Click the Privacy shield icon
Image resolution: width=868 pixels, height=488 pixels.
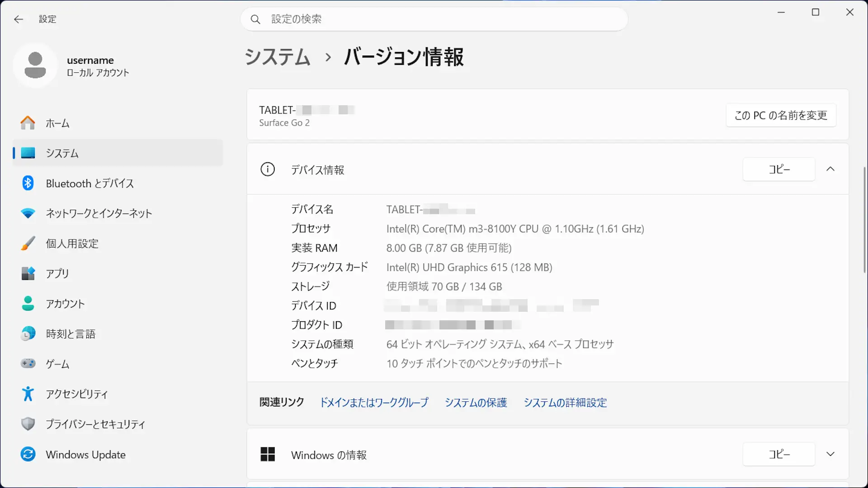click(28, 424)
